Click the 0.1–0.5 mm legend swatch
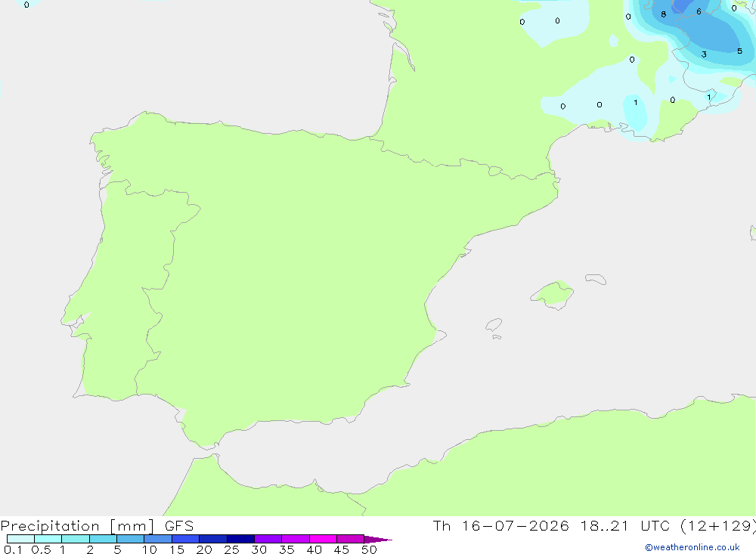The image size is (756, 554). coord(20,539)
